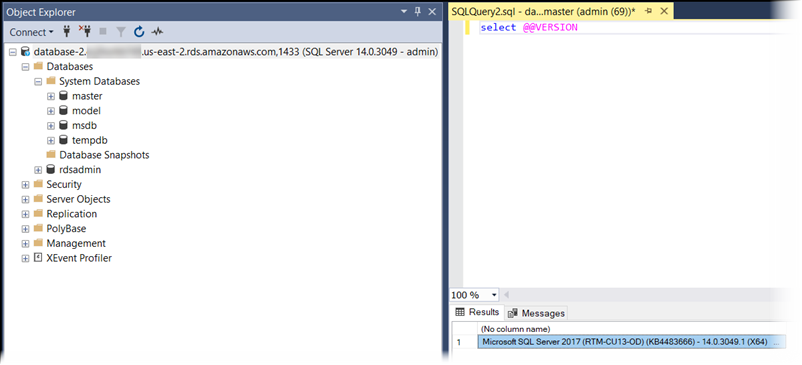
Task: Collapse the Databases folder
Action: [25, 67]
